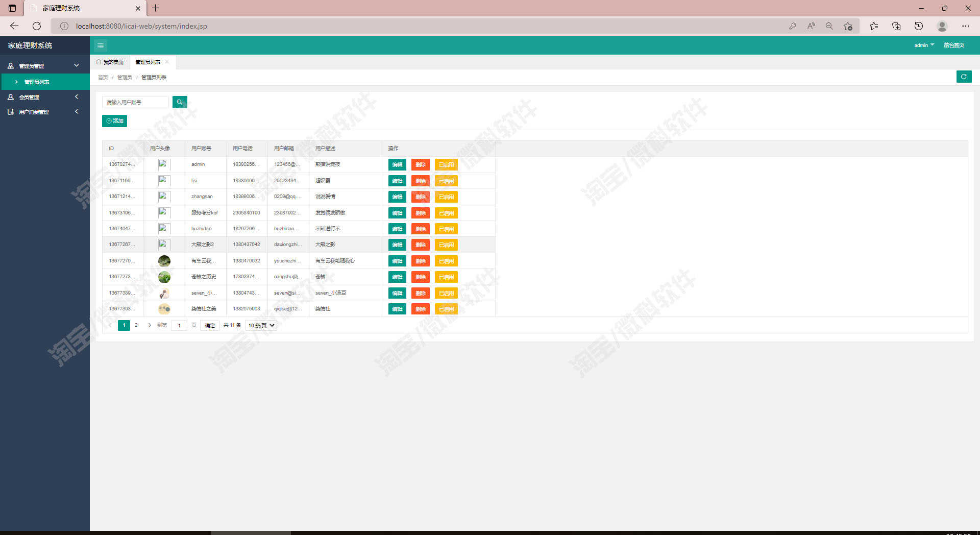Open the browser collections icon
Viewport: 980px width, 535px height.
click(896, 26)
